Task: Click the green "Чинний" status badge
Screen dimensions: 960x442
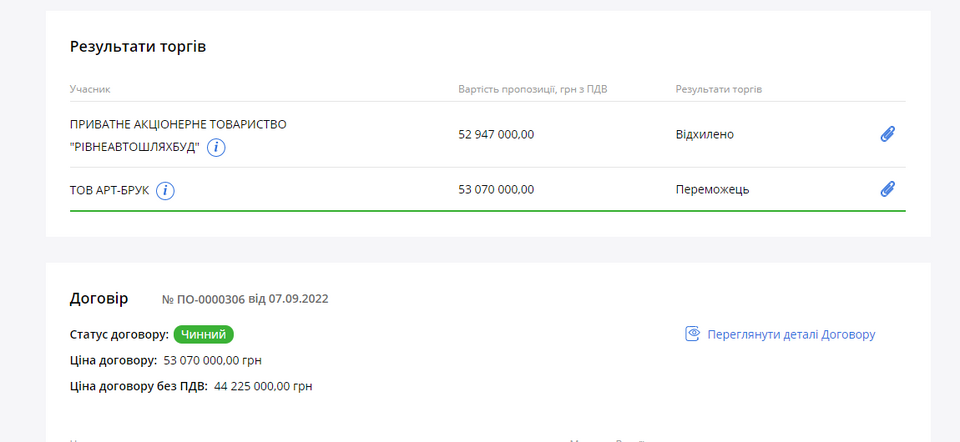Action: 204,334
